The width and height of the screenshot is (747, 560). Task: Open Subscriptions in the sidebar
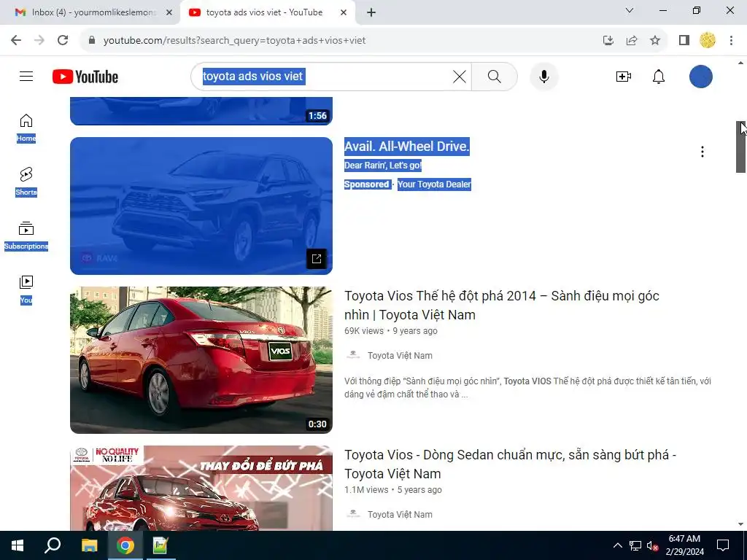click(x=26, y=236)
